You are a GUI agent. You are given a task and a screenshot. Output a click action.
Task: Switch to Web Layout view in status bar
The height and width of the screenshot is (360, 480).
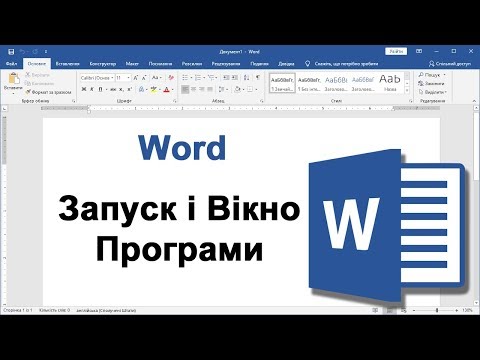(x=404, y=310)
